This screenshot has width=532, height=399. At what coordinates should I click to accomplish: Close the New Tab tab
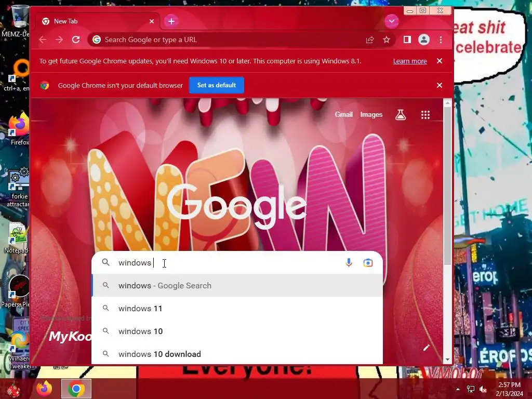coord(152,21)
